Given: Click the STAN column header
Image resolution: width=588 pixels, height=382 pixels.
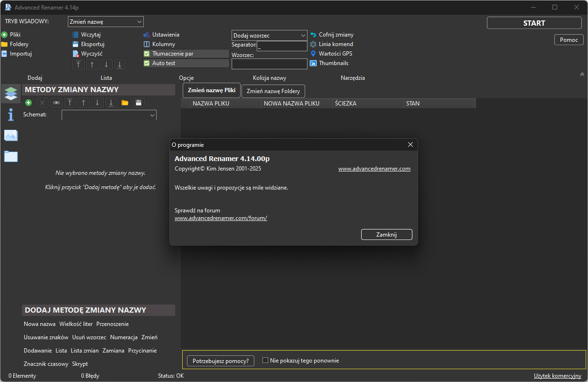Looking at the screenshot, I should pyautogui.click(x=439, y=103).
